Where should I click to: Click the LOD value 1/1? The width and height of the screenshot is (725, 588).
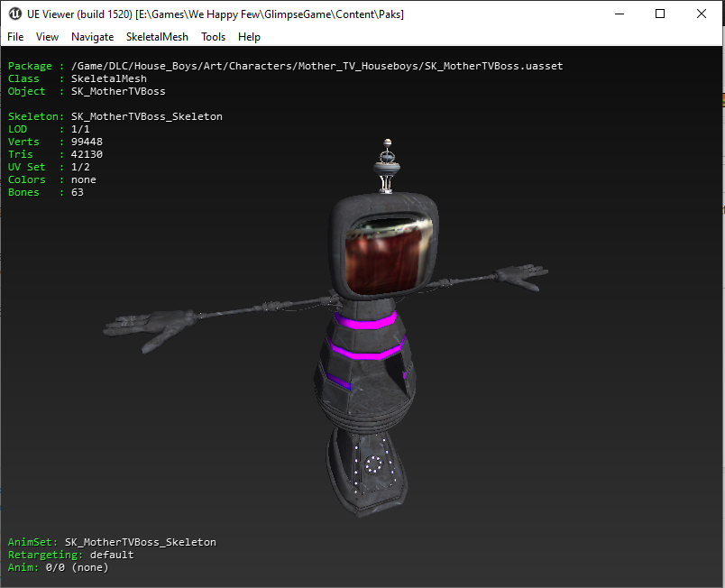pyautogui.click(x=80, y=129)
